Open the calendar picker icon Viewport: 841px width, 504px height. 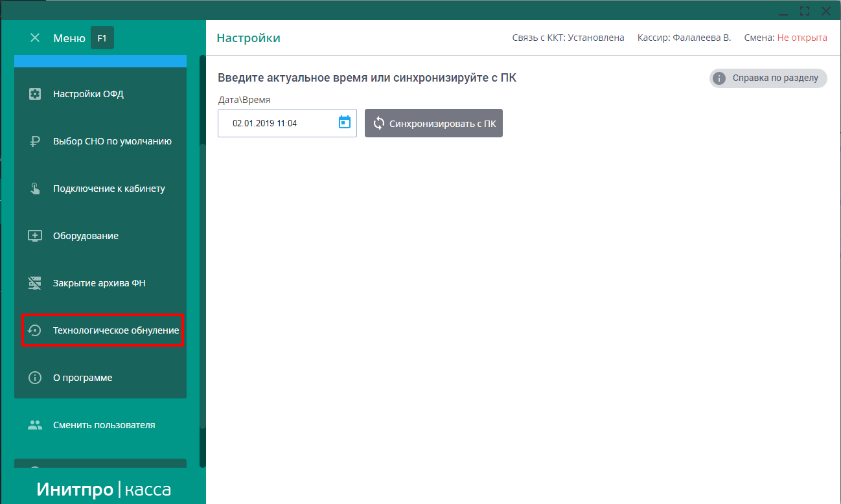[345, 122]
